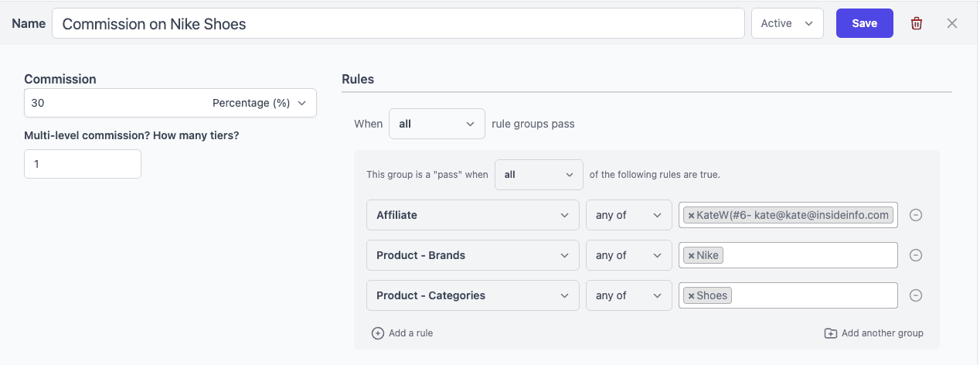
Task: Open 'any of' operator for Brands
Action: 629,255
